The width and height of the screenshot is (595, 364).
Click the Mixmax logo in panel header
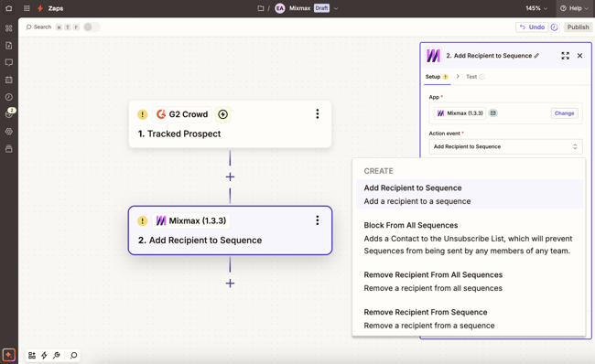click(x=433, y=56)
